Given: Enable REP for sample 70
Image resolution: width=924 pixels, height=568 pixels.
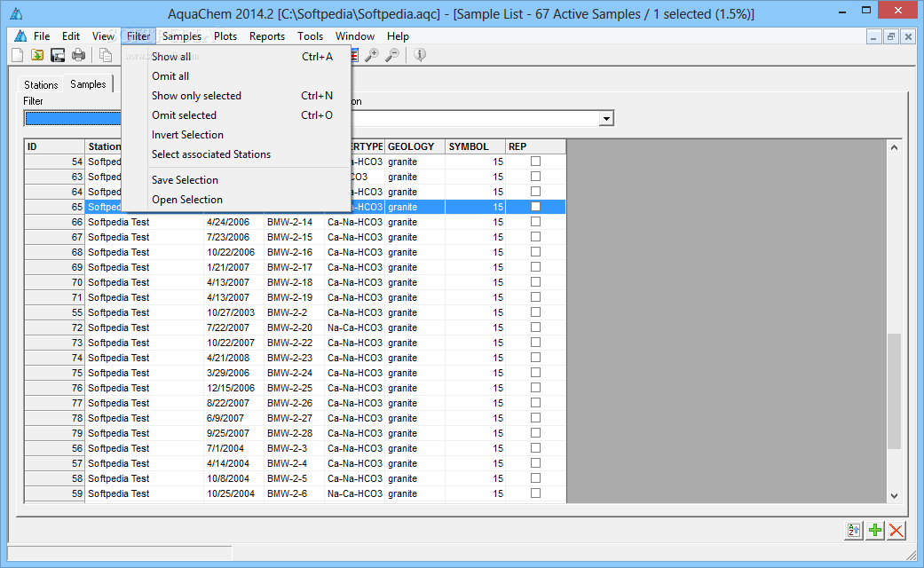Looking at the screenshot, I should point(535,281).
